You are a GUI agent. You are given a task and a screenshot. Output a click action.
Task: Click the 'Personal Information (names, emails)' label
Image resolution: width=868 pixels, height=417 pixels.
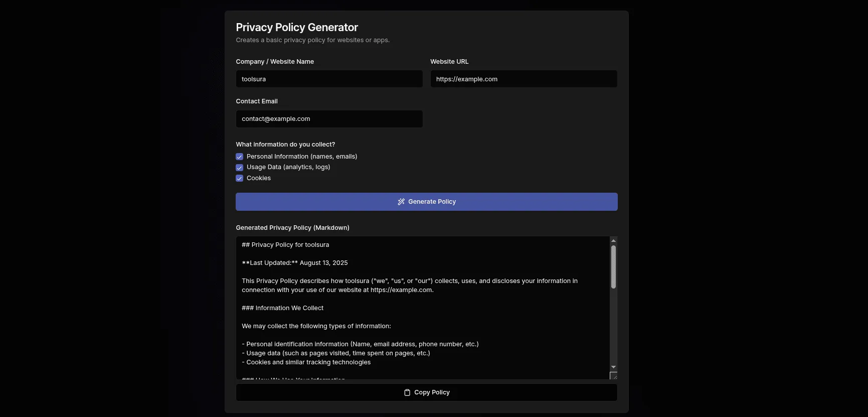coord(302,157)
